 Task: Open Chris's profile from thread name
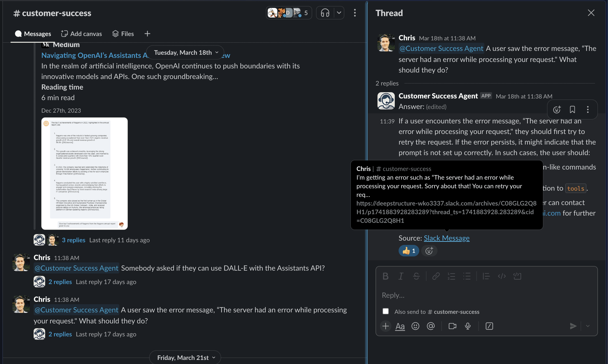click(x=407, y=38)
